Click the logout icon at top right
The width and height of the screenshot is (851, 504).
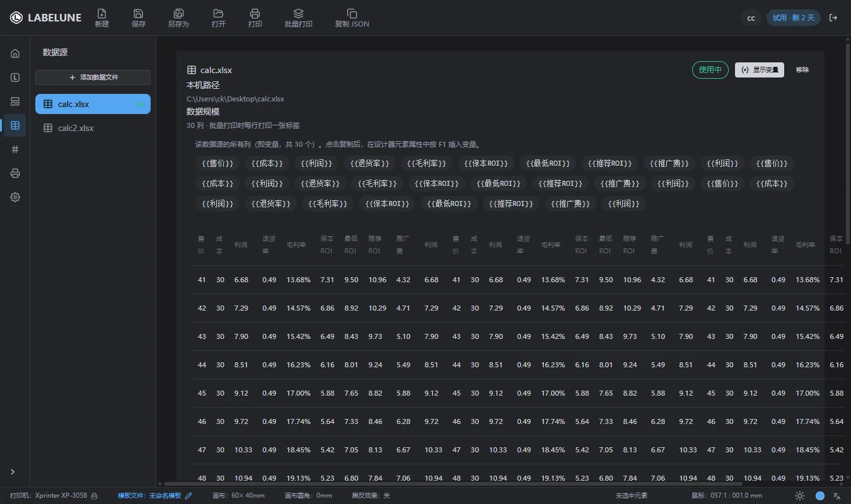pyautogui.click(x=833, y=18)
